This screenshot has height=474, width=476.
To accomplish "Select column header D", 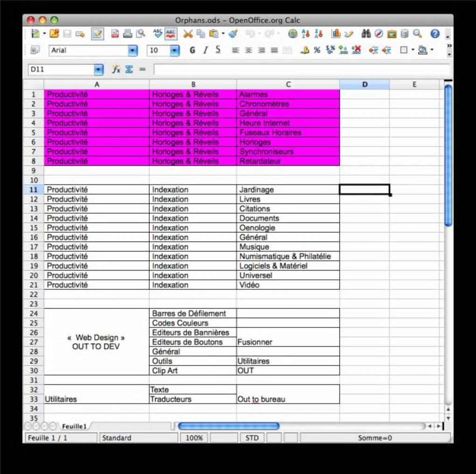I will [364, 84].
